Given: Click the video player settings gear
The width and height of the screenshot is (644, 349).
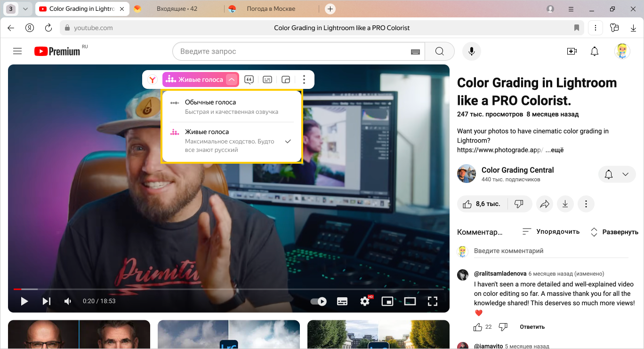Looking at the screenshot, I should point(365,301).
